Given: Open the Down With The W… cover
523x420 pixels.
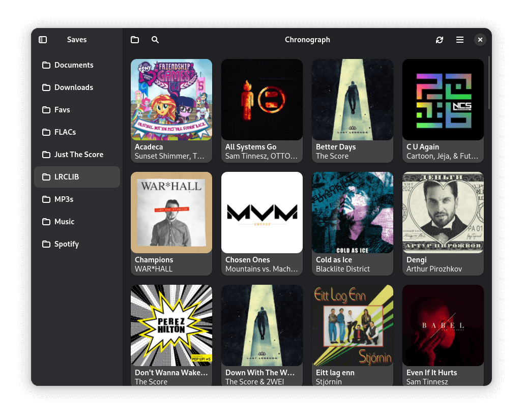Looking at the screenshot, I should tap(262, 325).
